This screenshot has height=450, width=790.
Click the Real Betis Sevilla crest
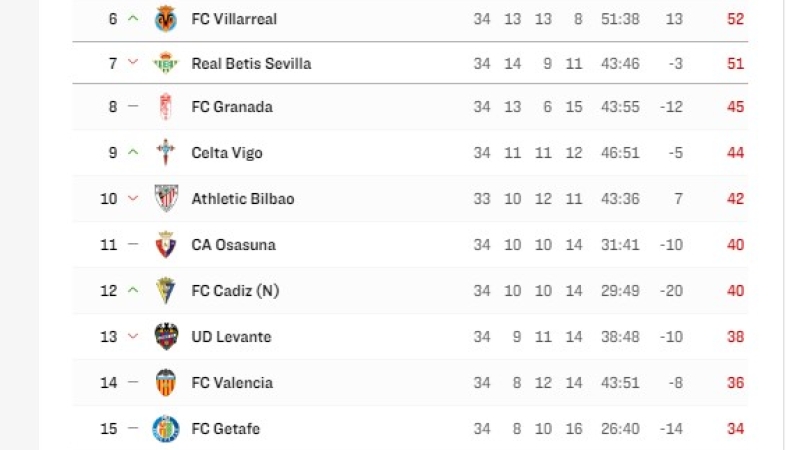pyautogui.click(x=166, y=64)
